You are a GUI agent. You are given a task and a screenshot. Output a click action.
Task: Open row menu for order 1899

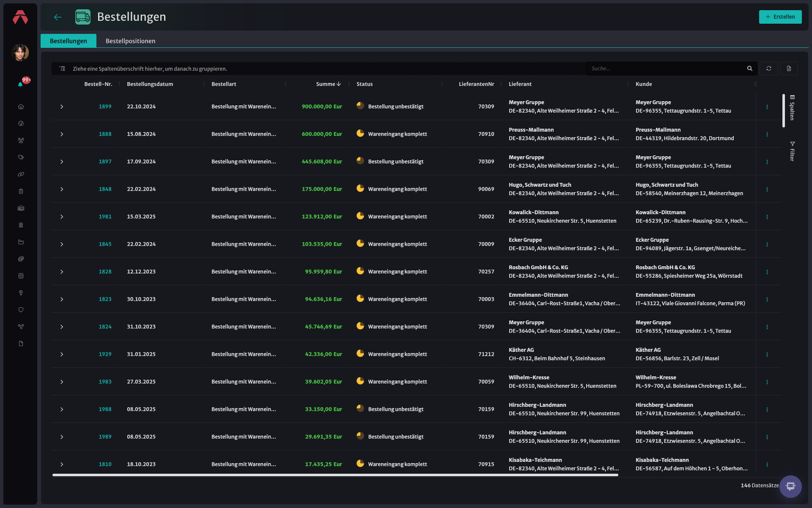pyautogui.click(x=767, y=107)
